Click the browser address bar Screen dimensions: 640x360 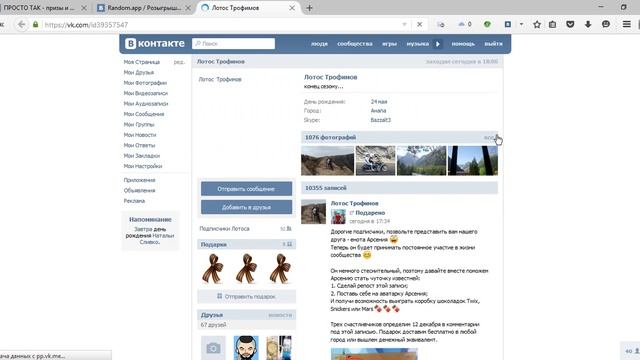click(x=222, y=25)
